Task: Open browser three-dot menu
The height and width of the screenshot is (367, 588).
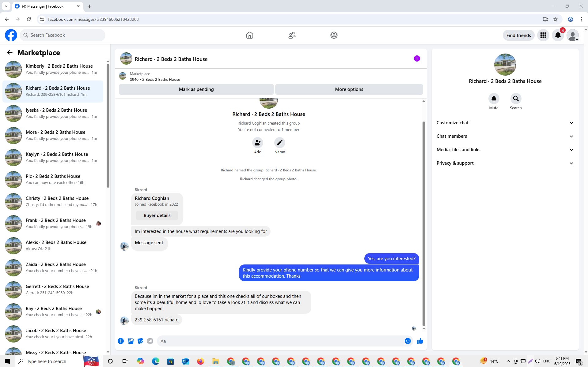Action: tap(581, 19)
